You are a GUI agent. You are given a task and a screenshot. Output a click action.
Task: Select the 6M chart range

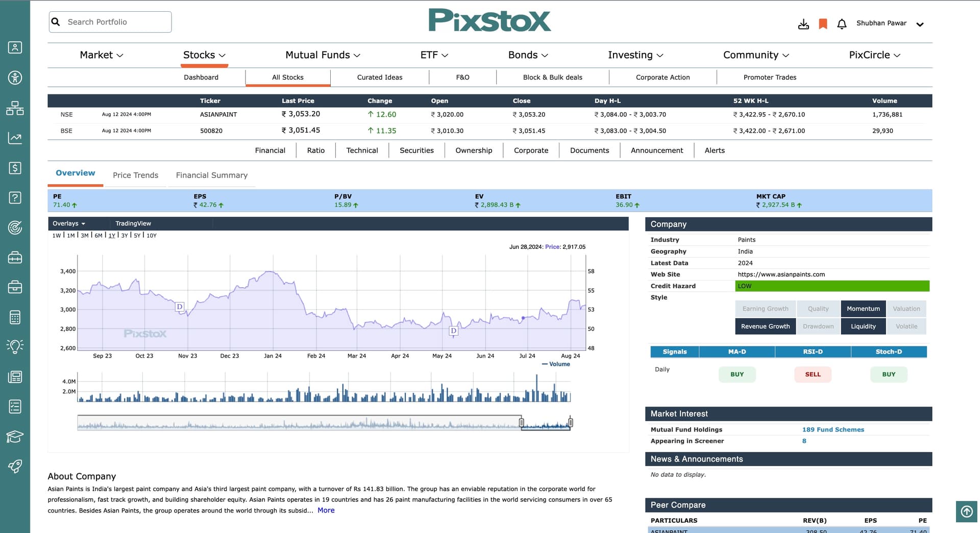[x=99, y=236]
